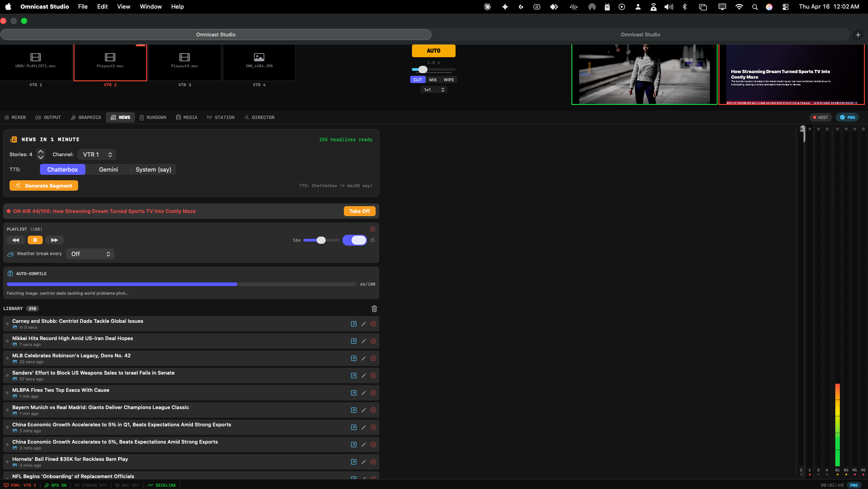Edit the Hornets' Ball Fined story
The width and height of the screenshot is (868, 489).
363,462
